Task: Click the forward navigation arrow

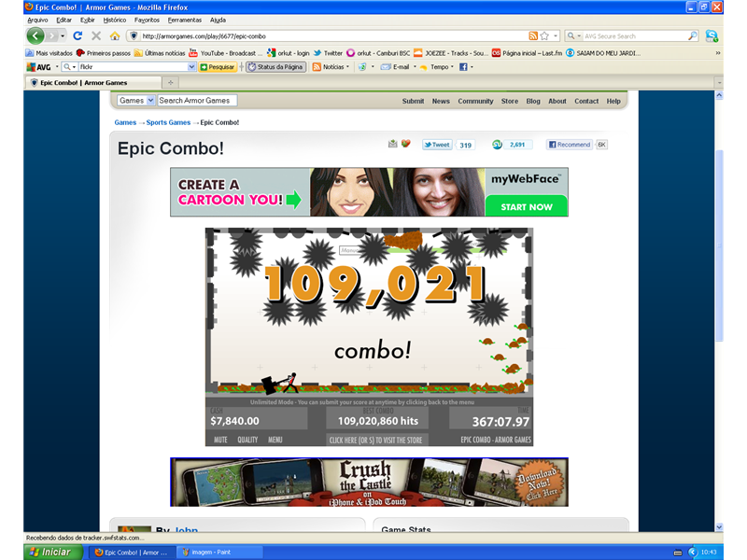Action: [x=51, y=35]
